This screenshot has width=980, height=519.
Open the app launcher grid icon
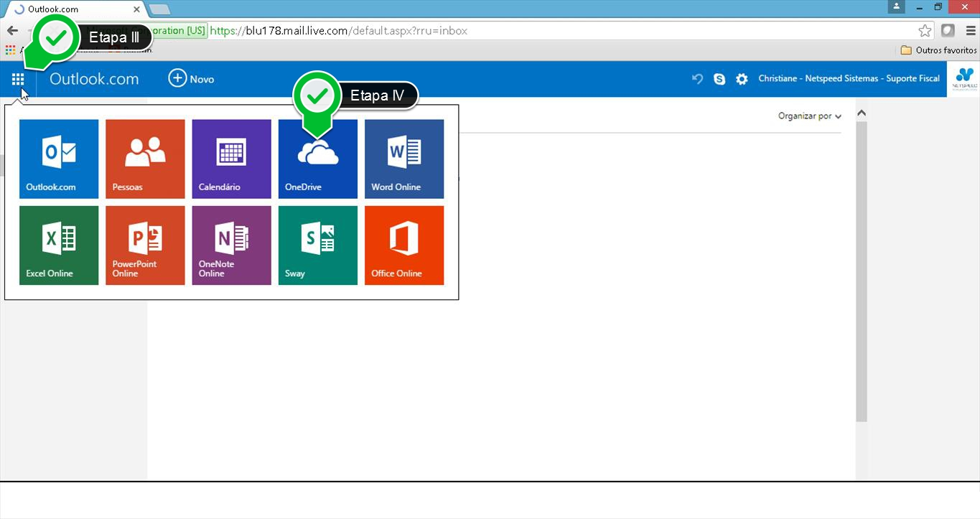(18, 79)
